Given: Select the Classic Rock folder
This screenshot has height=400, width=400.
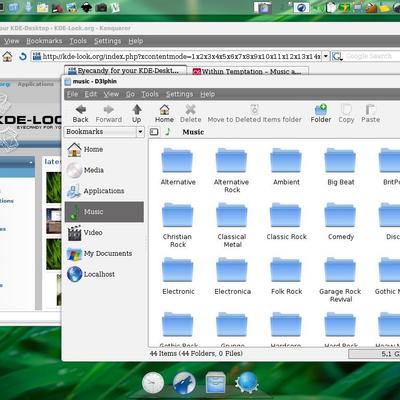Looking at the screenshot, I should [286, 222].
